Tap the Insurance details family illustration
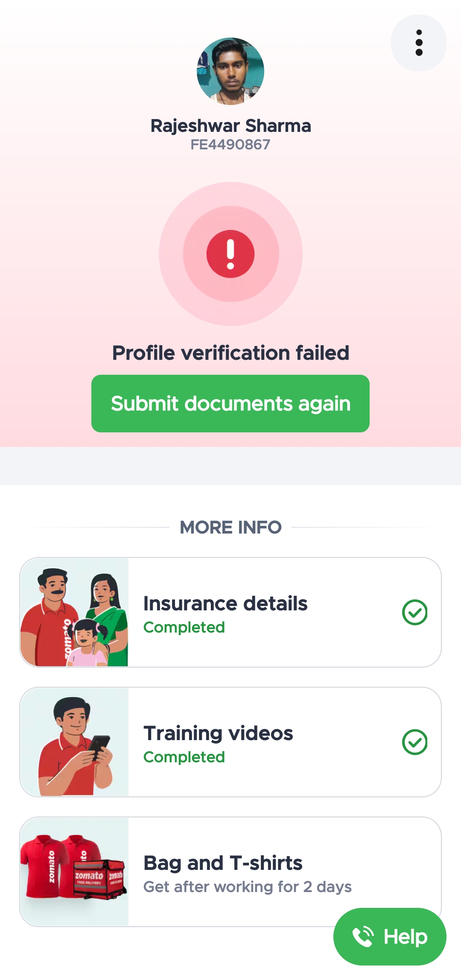461x980 pixels. click(x=74, y=612)
